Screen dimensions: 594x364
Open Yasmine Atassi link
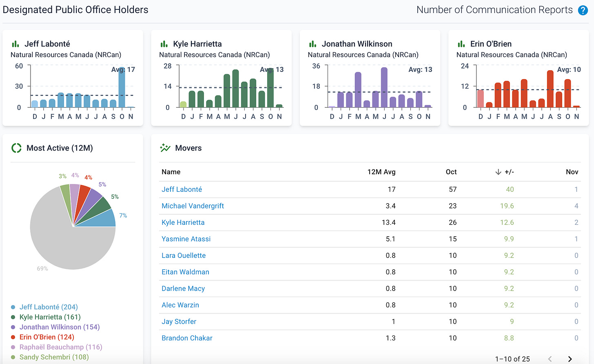(186, 239)
